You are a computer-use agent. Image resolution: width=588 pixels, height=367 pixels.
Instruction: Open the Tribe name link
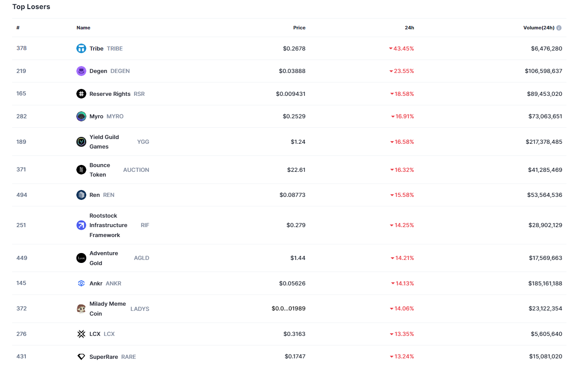97,49
